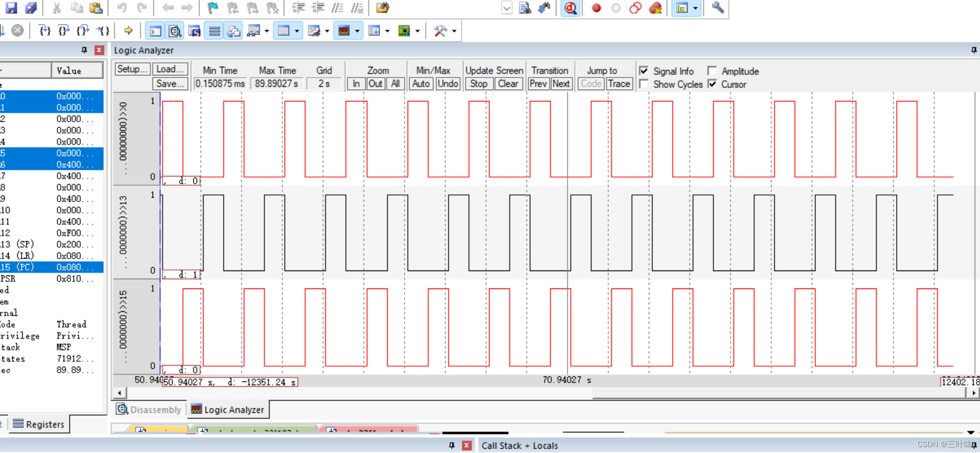Click the Undo arrow icon
Viewport: 980px width, 453px height.
122,8
